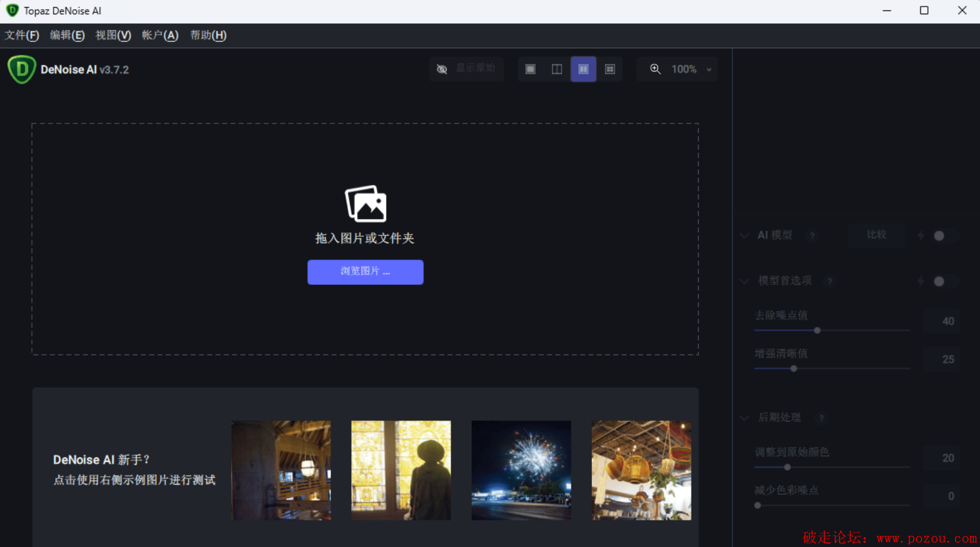
Task: Open the 帮助(H) menu
Action: pos(208,35)
